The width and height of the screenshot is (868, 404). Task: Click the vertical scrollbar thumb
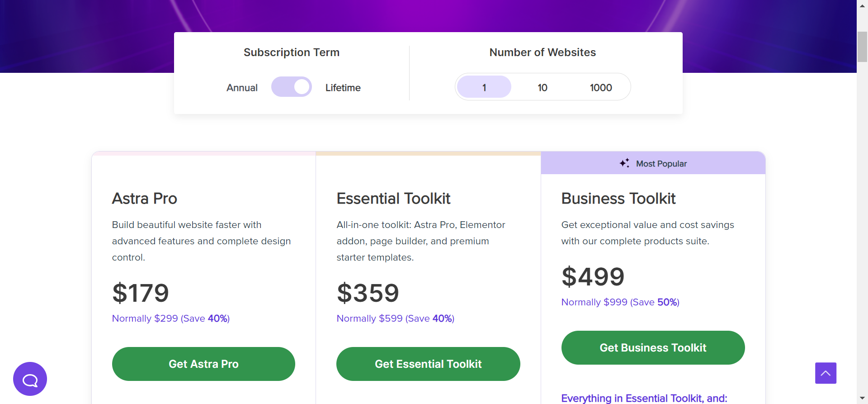point(863,47)
